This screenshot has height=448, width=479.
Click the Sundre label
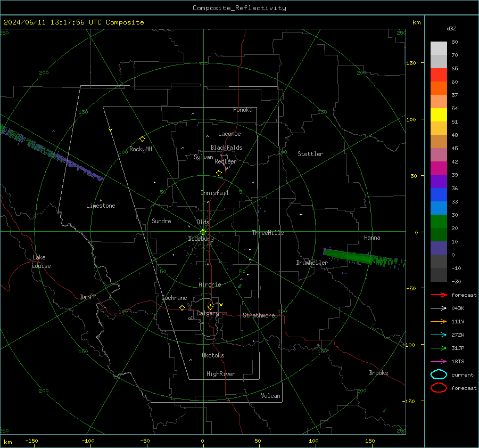tap(161, 221)
